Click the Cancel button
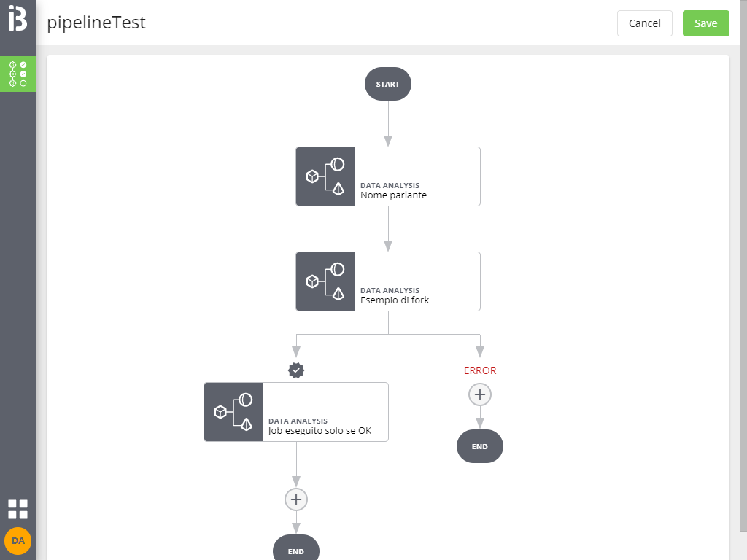The image size is (747, 560). [x=644, y=23]
